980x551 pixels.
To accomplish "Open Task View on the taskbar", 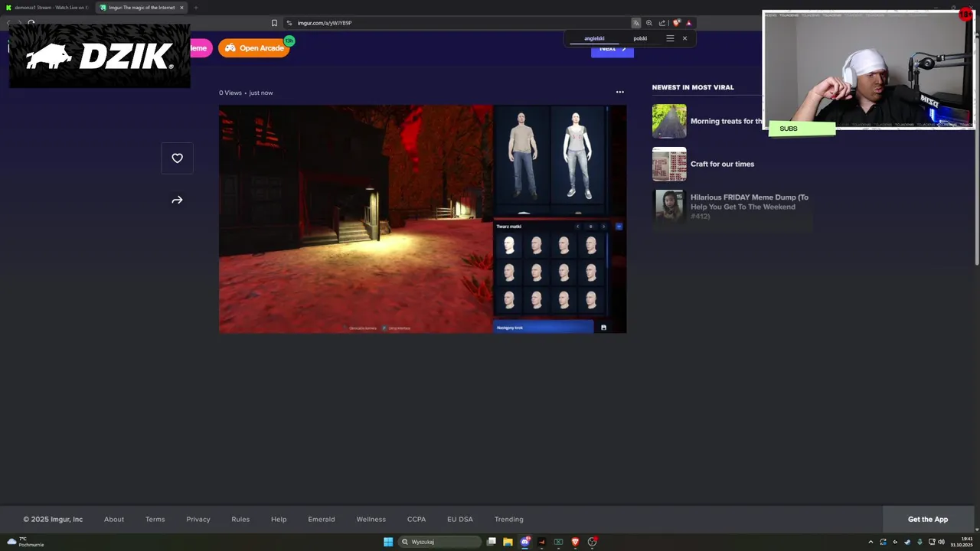I will point(492,542).
